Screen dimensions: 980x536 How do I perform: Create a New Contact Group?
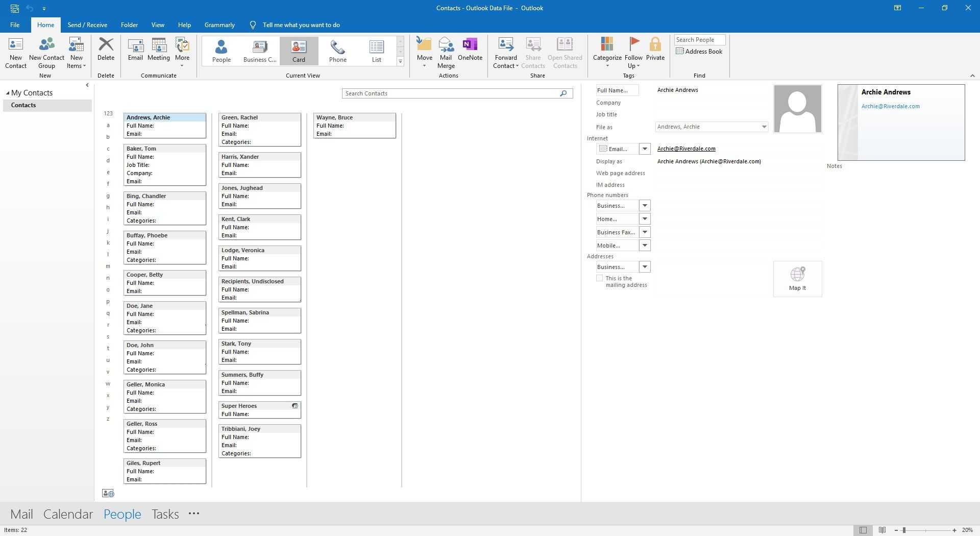point(46,53)
